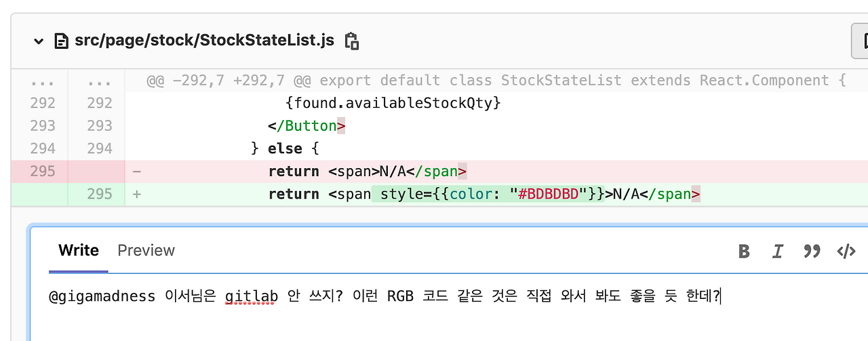Switch to the Preview tab
Image resolution: width=868 pixels, height=341 pixels.
click(x=146, y=250)
